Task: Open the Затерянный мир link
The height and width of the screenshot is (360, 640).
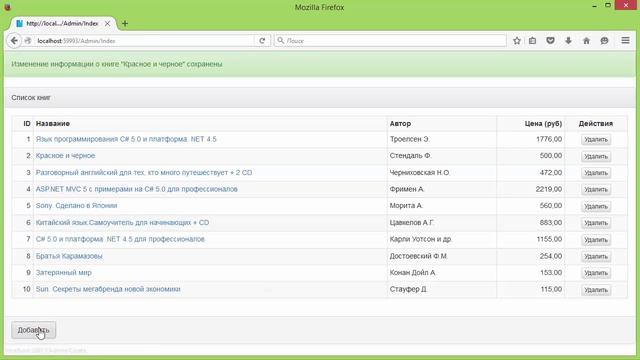Action: tap(64, 272)
